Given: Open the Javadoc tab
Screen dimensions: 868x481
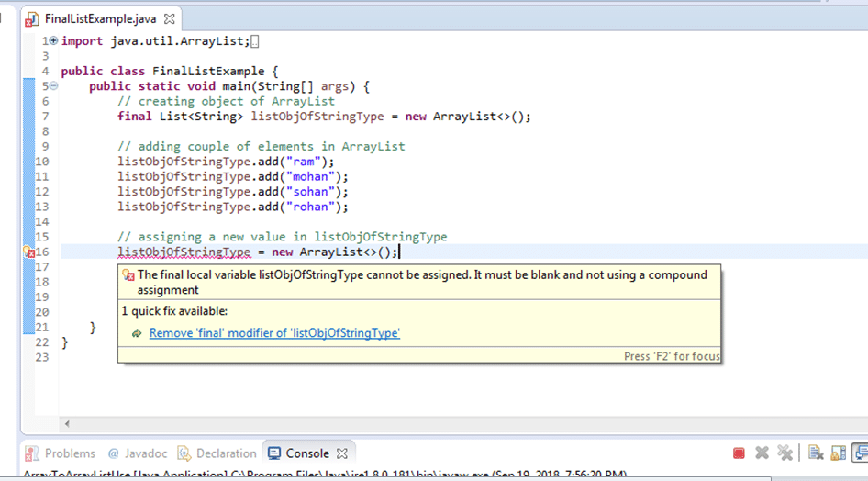Looking at the screenshot, I should click(x=138, y=453).
